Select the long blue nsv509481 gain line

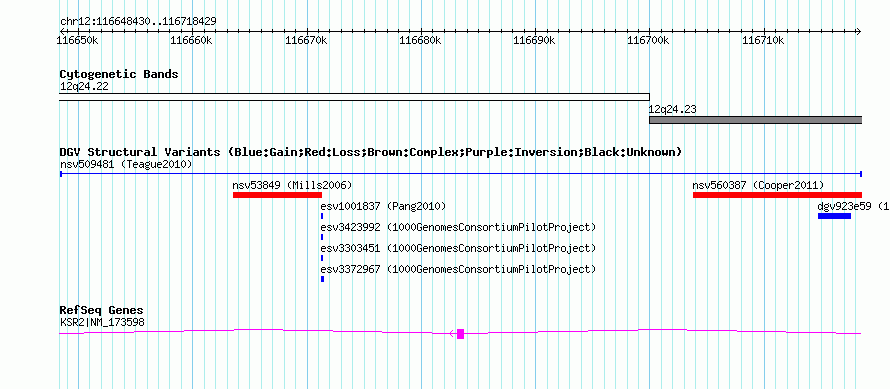(460, 173)
